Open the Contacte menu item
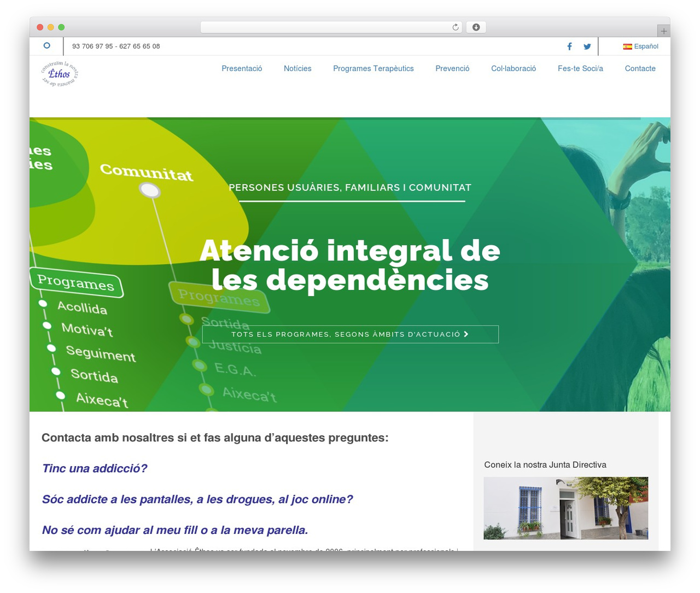This screenshot has height=593, width=700. [x=640, y=68]
